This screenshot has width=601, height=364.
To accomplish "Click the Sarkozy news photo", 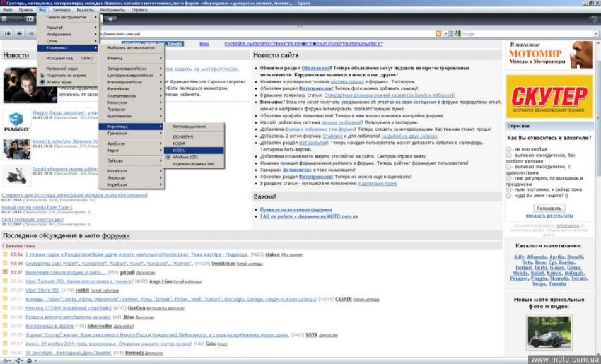I will coord(30,85).
